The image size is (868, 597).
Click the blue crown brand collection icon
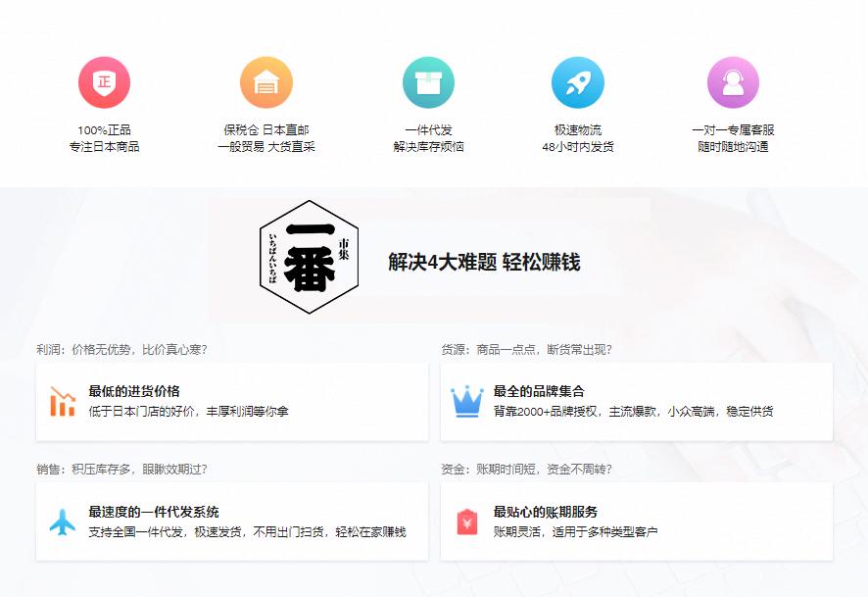point(467,401)
